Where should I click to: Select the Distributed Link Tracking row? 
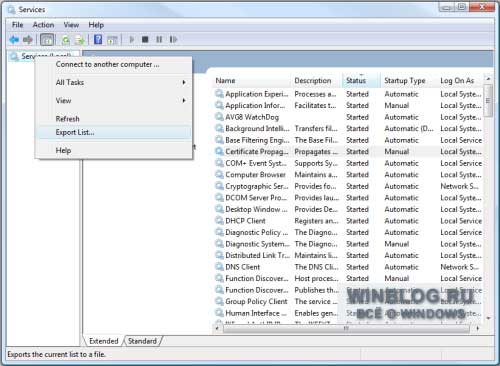[x=348, y=255]
